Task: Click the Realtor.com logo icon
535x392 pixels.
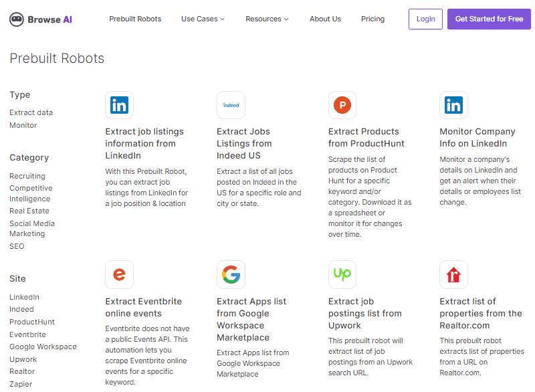Action: (453, 275)
